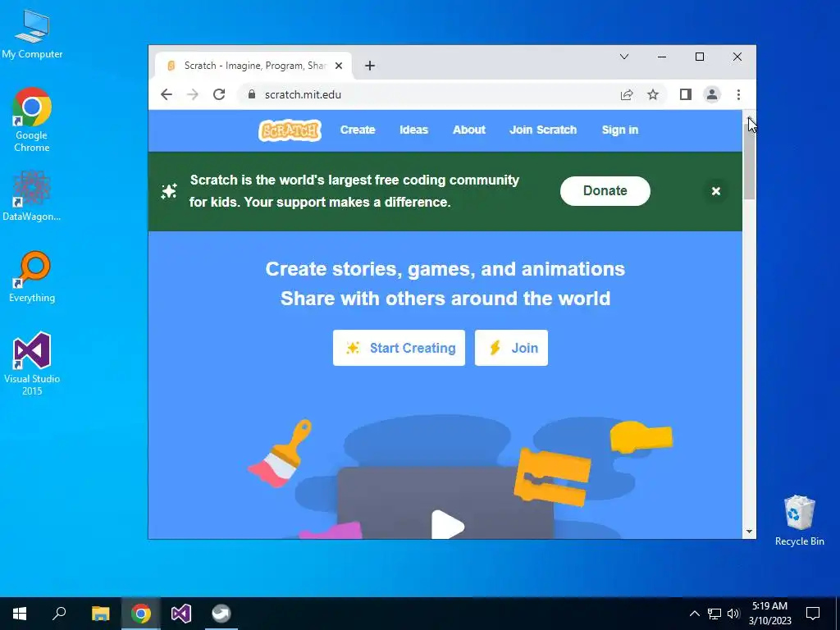
Task: Open Ideas in the Scratch nav bar
Action: [x=413, y=130]
